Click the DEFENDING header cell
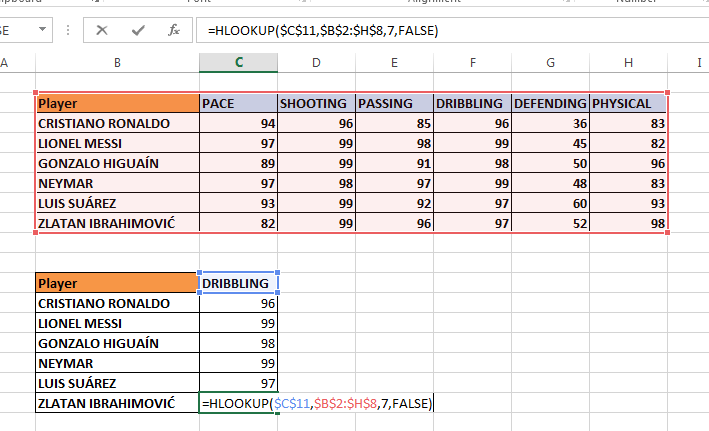The width and height of the screenshot is (709, 431). [550, 103]
